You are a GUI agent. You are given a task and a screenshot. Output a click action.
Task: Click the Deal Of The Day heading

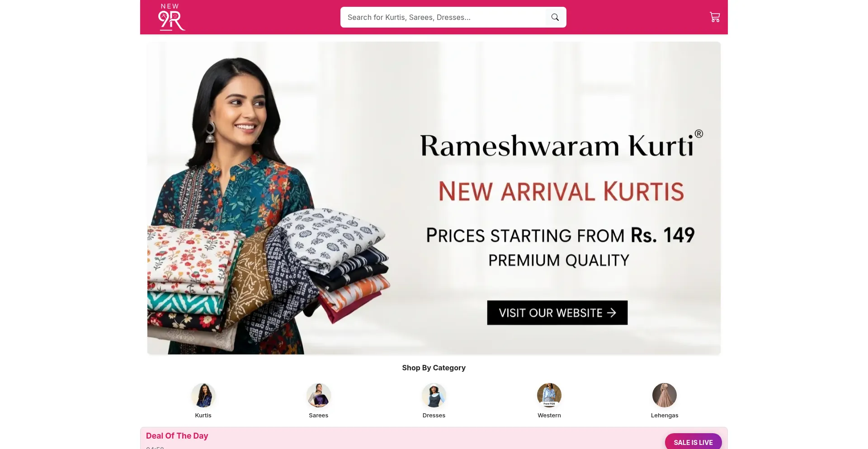tap(177, 436)
